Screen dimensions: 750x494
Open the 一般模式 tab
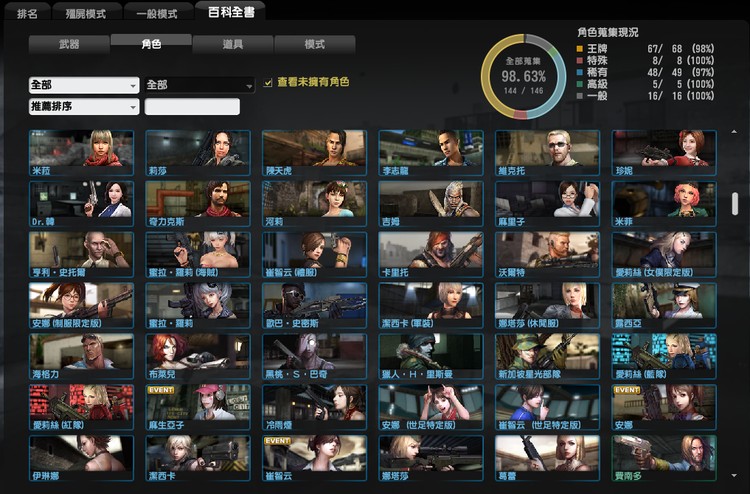click(x=157, y=13)
